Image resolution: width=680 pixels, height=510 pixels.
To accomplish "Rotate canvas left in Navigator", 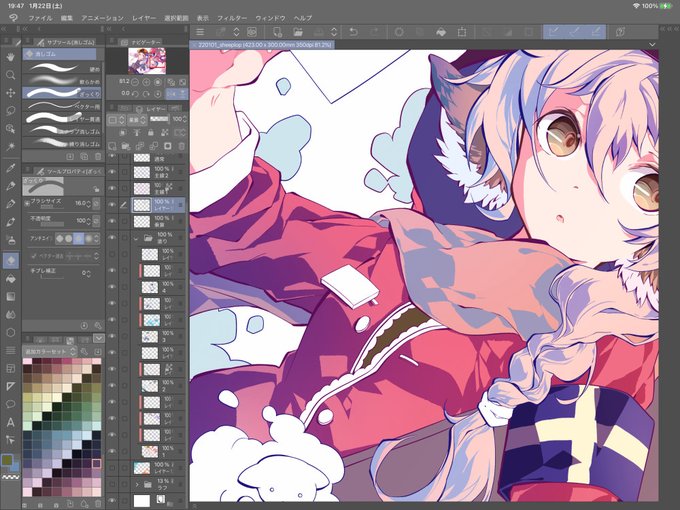I will (x=135, y=93).
